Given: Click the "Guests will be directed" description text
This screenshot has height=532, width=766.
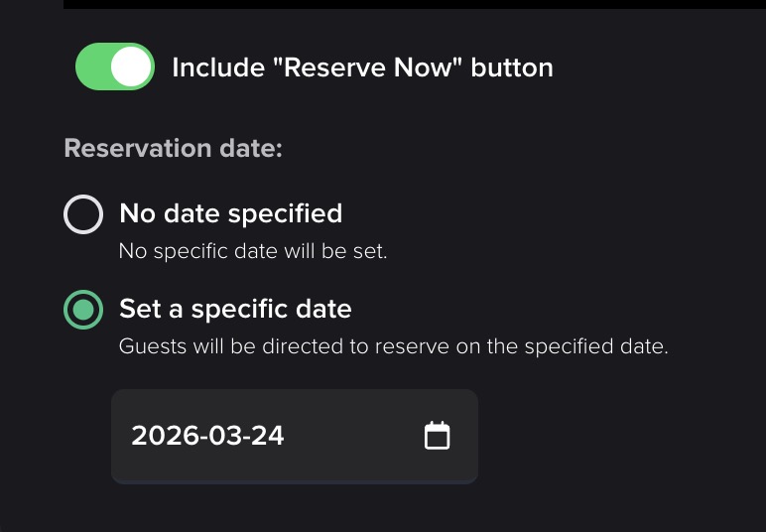Looking at the screenshot, I should pos(393,347).
